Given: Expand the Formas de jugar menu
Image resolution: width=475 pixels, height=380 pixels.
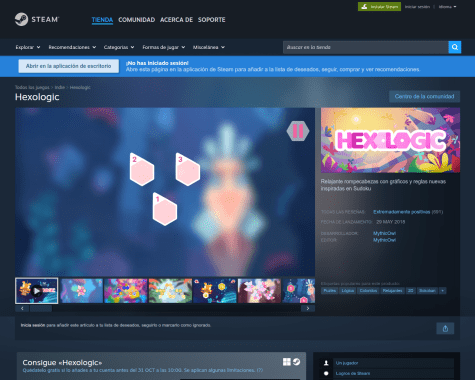Looking at the screenshot, I should [164, 47].
